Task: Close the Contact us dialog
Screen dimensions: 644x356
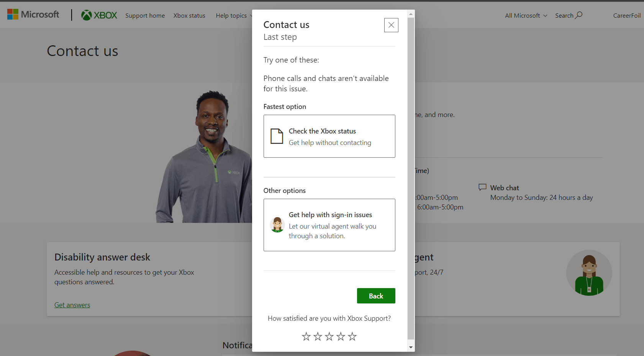Action: [x=391, y=25]
